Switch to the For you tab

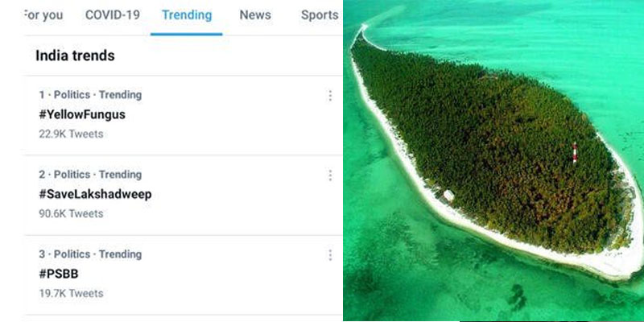pyautogui.click(x=43, y=15)
